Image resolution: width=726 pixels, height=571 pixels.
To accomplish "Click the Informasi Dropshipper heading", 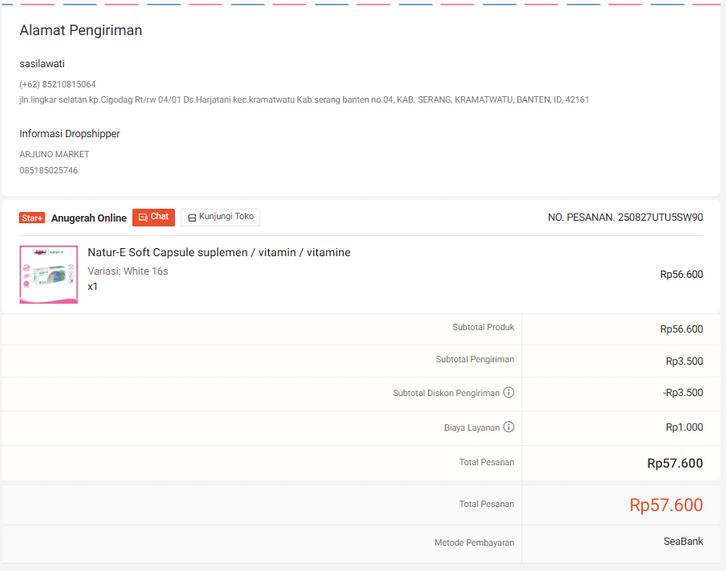I will click(x=70, y=134).
